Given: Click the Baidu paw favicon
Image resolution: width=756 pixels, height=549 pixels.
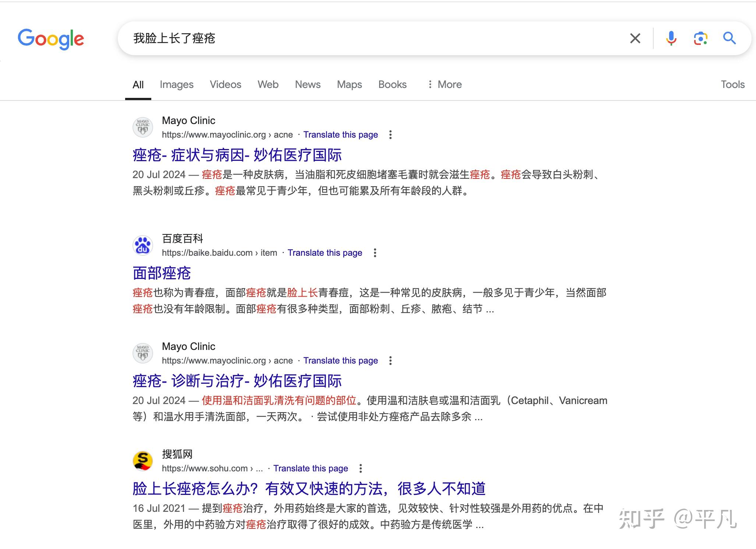Looking at the screenshot, I should (143, 245).
